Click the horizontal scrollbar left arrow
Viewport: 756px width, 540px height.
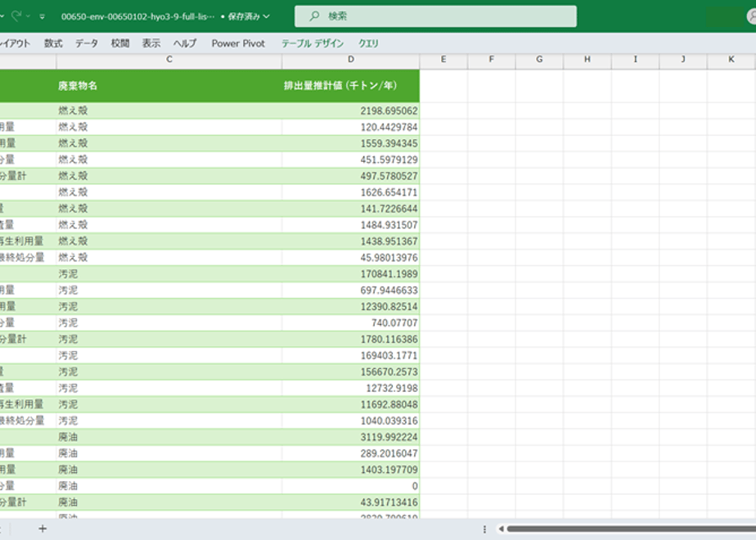coord(502,529)
